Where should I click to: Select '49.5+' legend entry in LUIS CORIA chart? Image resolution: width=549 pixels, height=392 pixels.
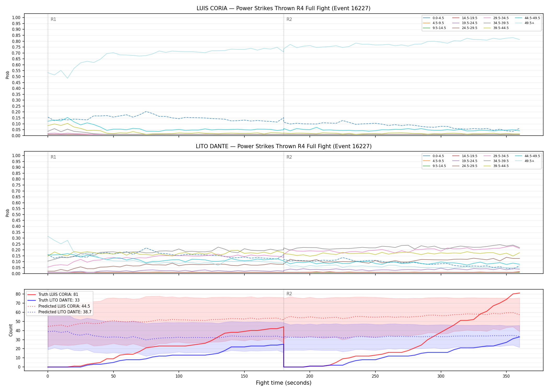525,23
